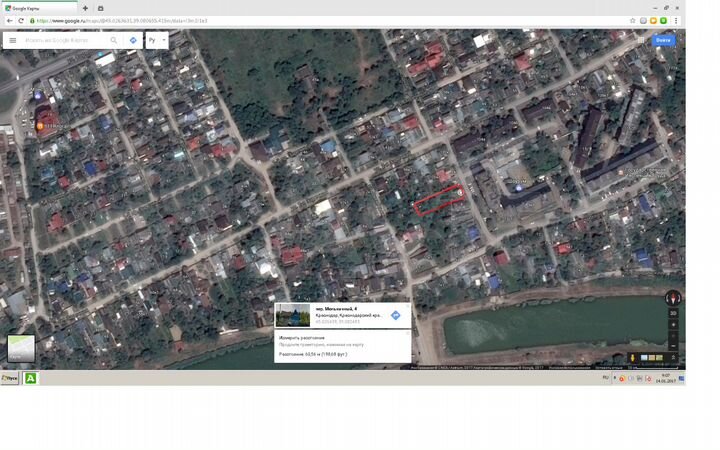Reload the page with the refresh button
This screenshot has width=720, height=450.
[21, 20]
